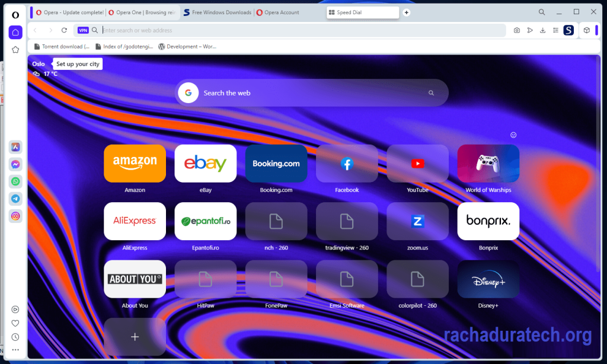Click the Speed Dial home sidebar icon
607x364 pixels.
(x=15, y=32)
